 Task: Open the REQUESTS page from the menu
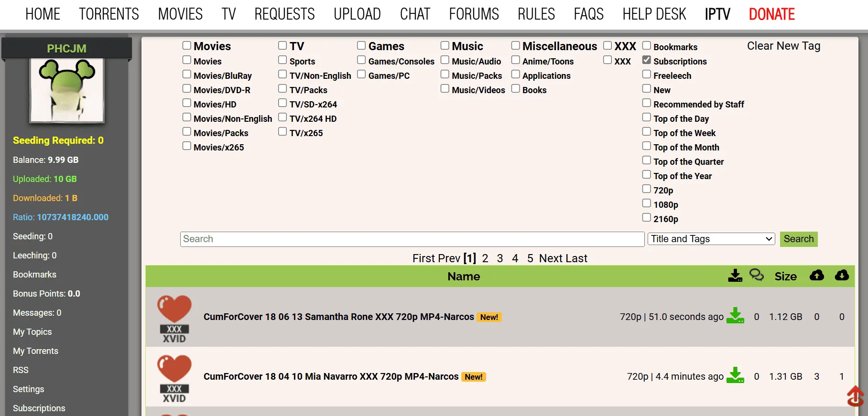click(284, 14)
